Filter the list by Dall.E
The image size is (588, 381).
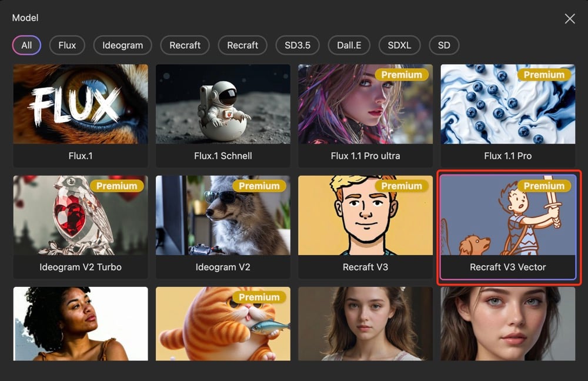tap(349, 45)
